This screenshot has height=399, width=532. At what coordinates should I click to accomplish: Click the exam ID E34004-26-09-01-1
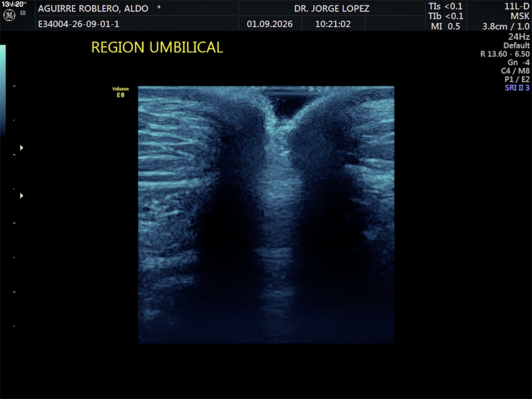click(79, 24)
